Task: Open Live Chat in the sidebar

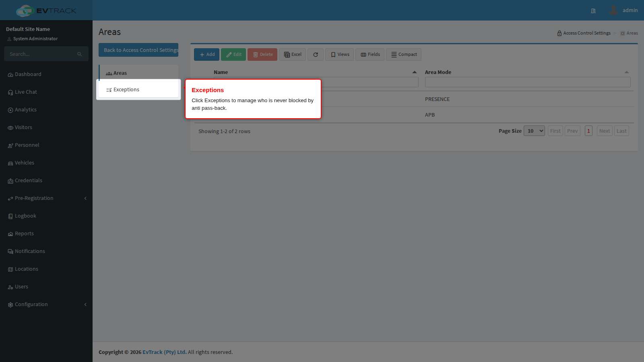Action: [46, 92]
